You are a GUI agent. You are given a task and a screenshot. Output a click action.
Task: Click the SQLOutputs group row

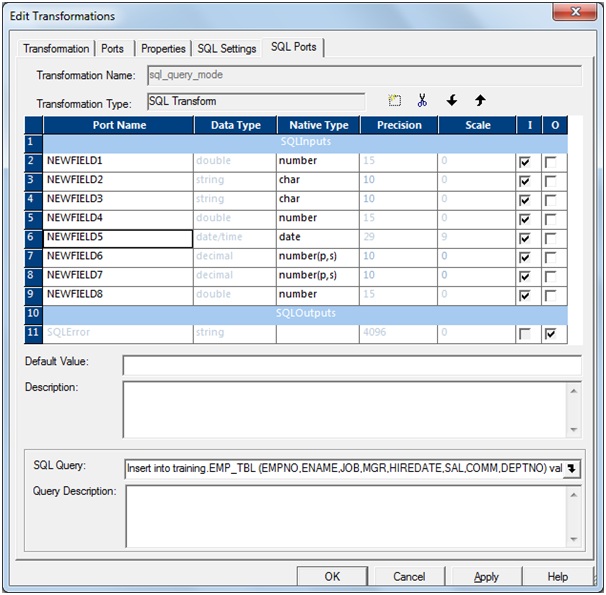[x=305, y=315]
